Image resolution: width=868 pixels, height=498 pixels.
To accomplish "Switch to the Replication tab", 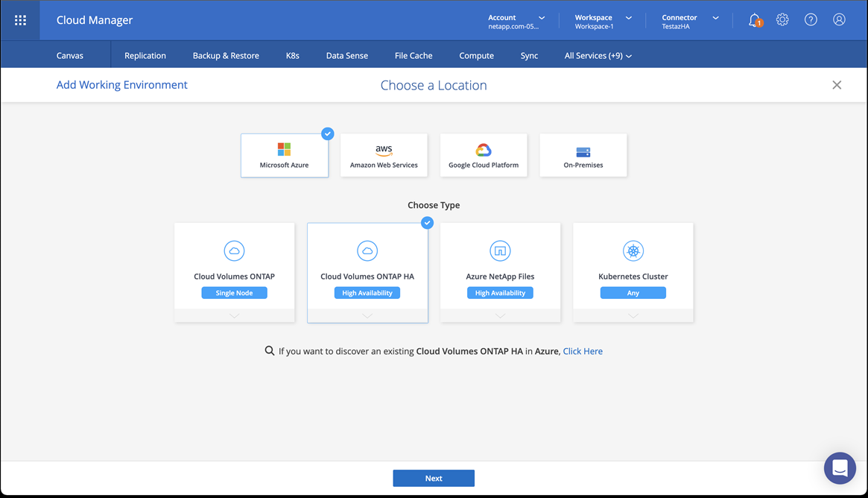I will click(x=145, y=55).
